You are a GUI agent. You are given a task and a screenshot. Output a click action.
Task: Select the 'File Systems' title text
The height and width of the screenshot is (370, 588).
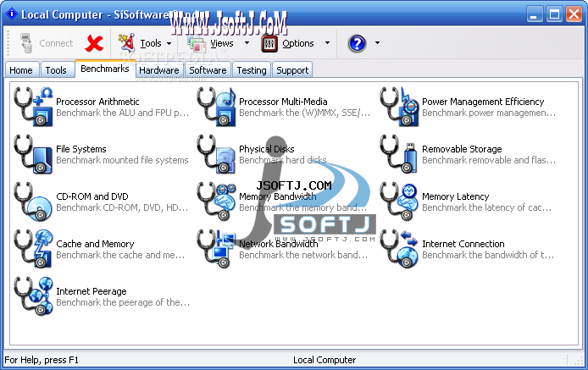[x=81, y=149]
